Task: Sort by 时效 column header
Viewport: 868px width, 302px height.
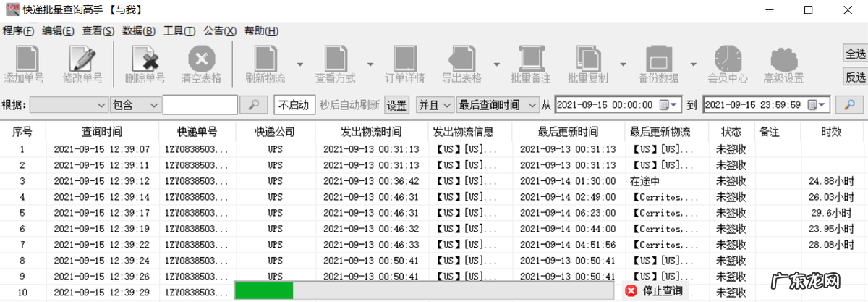Action: pos(831,132)
